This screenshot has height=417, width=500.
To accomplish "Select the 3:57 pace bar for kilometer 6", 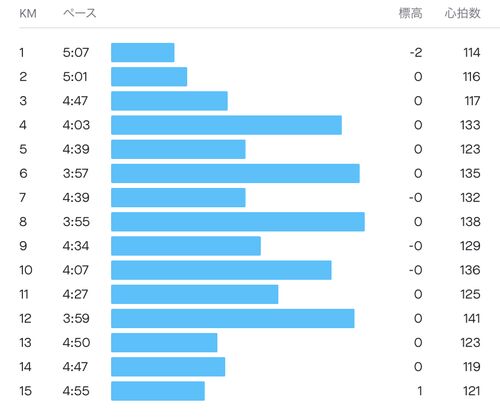I will (235, 173).
